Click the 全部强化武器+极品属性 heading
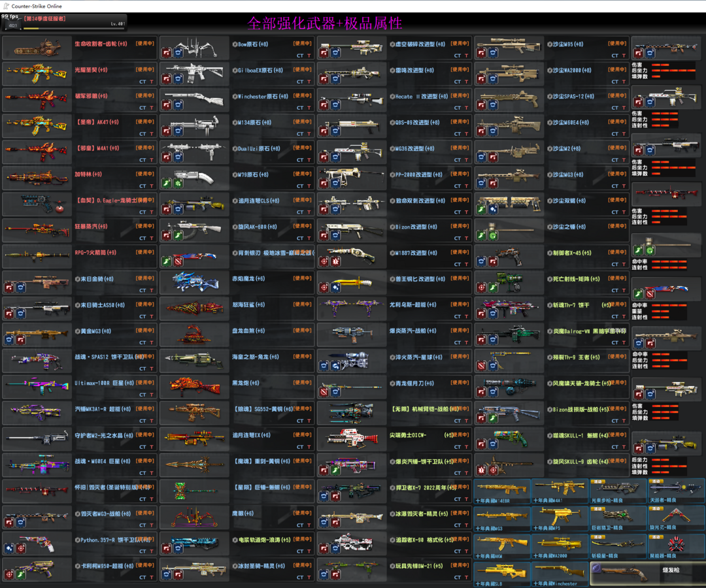Image resolution: width=706 pixels, height=588 pixels. click(325, 24)
